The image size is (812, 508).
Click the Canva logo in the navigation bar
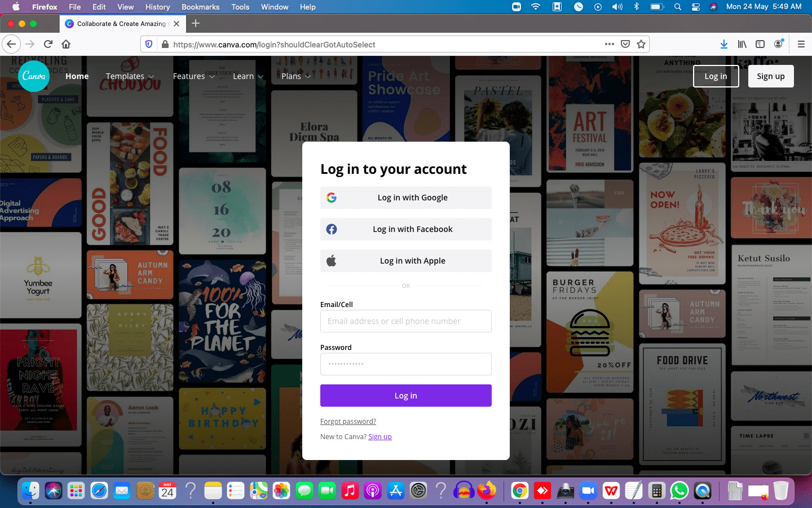tap(33, 76)
